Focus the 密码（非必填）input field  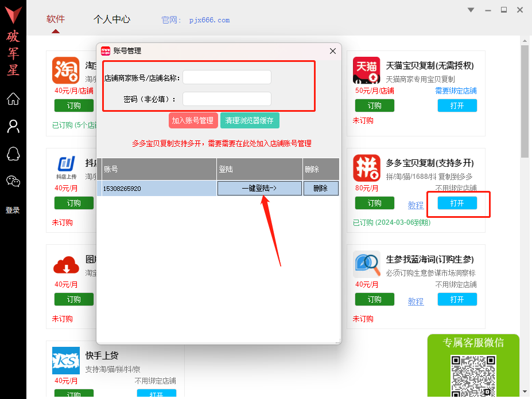(x=227, y=99)
